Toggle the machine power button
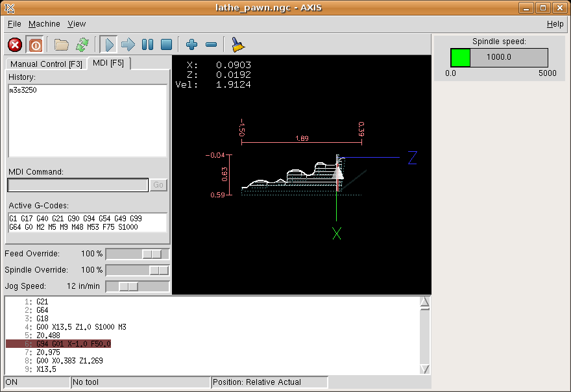Image resolution: width=571 pixels, height=392 pixels. click(35, 45)
